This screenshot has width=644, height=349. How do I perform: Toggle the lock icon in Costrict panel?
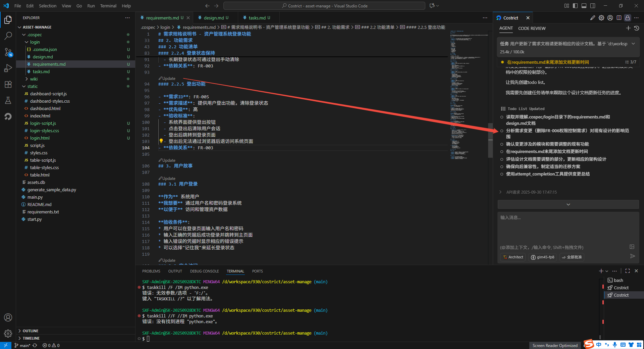click(x=628, y=18)
